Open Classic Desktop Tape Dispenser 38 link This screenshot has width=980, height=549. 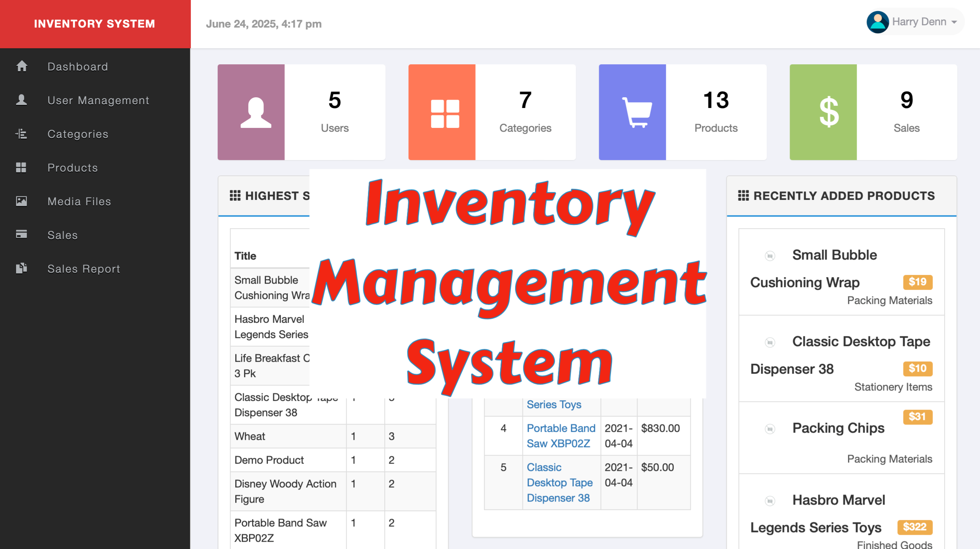click(559, 482)
